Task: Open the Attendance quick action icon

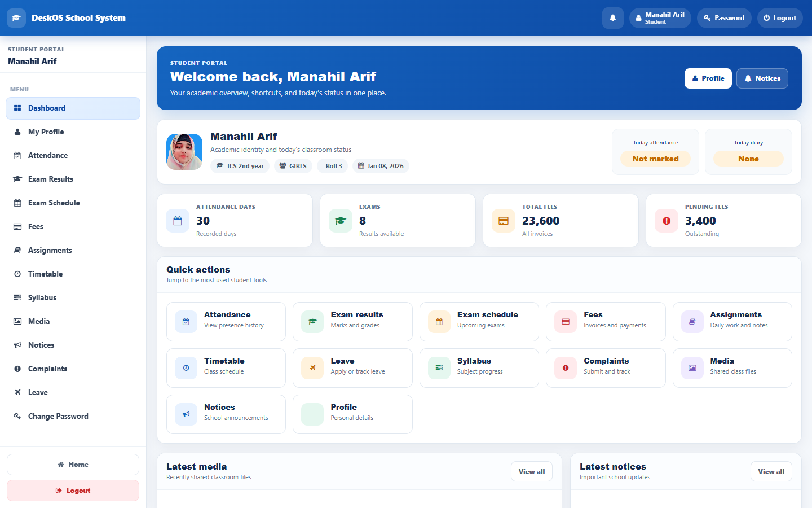Action: pyautogui.click(x=186, y=322)
